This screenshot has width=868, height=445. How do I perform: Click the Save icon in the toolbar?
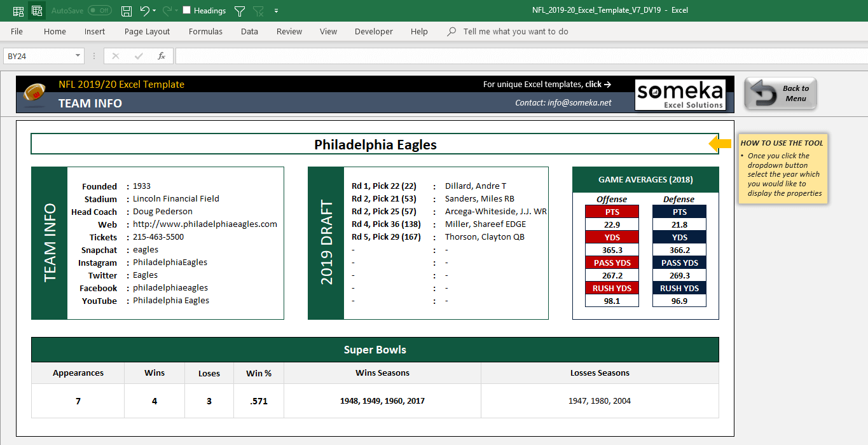[127, 11]
